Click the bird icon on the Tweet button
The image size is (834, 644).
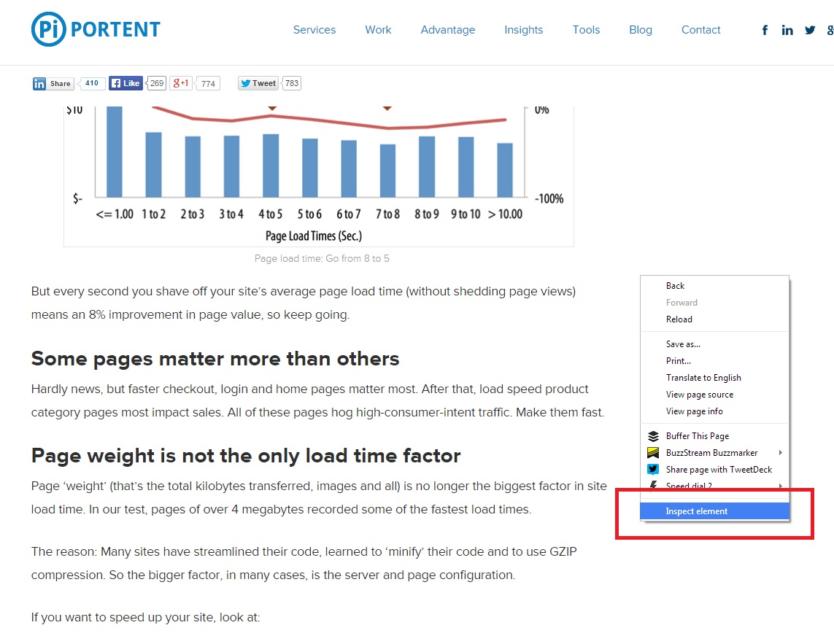coord(246,83)
